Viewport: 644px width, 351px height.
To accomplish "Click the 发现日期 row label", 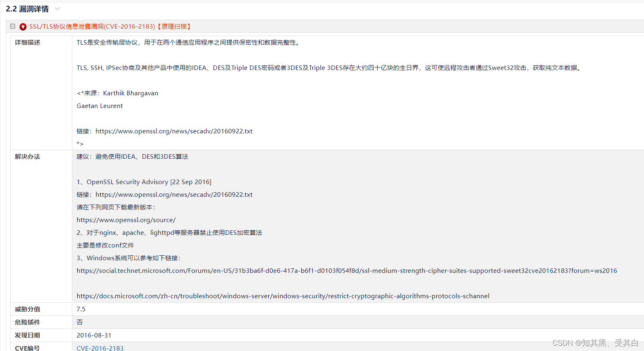I will (x=27, y=335).
